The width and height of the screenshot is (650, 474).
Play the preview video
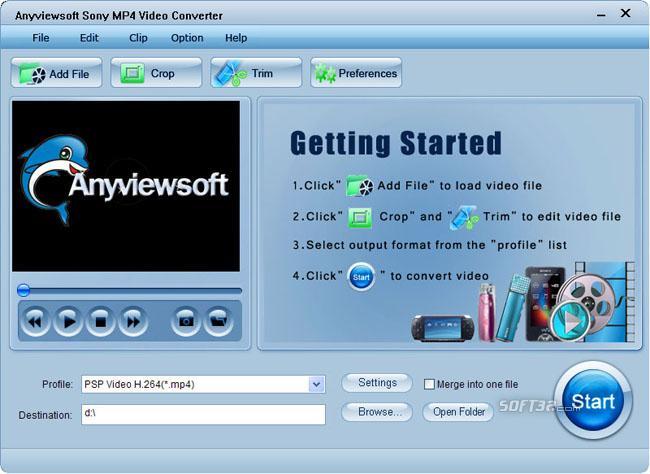(68, 321)
